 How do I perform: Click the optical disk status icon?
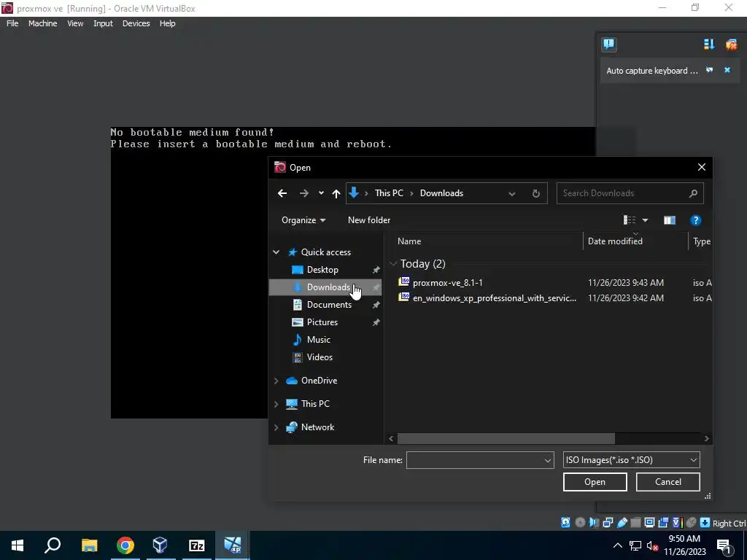point(580,522)
